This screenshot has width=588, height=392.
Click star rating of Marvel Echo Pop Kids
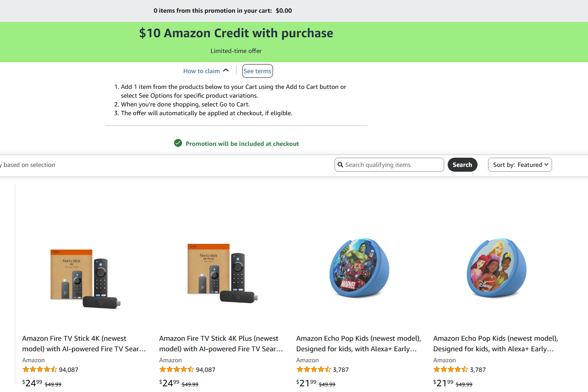(x=314, y=370)
